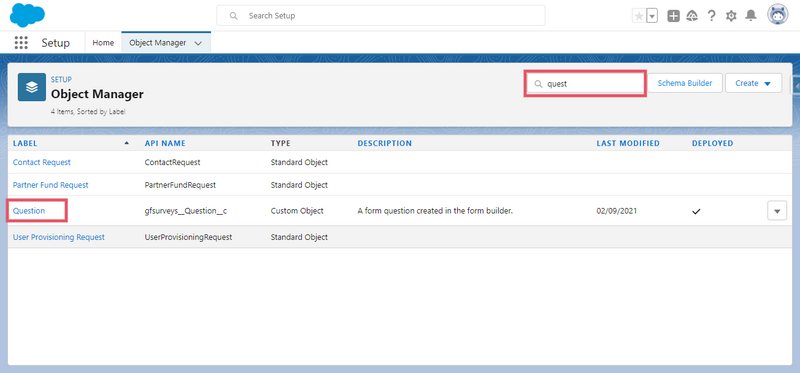Open the help question mark icon

(x=711, y=16)
